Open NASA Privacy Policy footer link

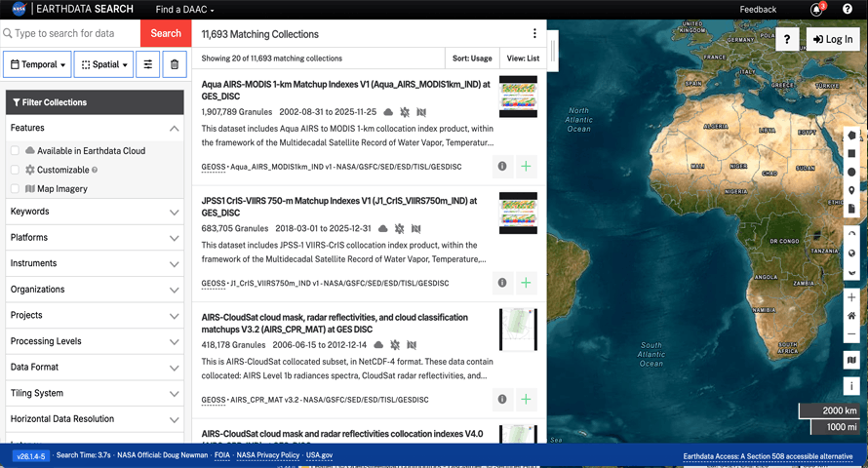(268, 455)
